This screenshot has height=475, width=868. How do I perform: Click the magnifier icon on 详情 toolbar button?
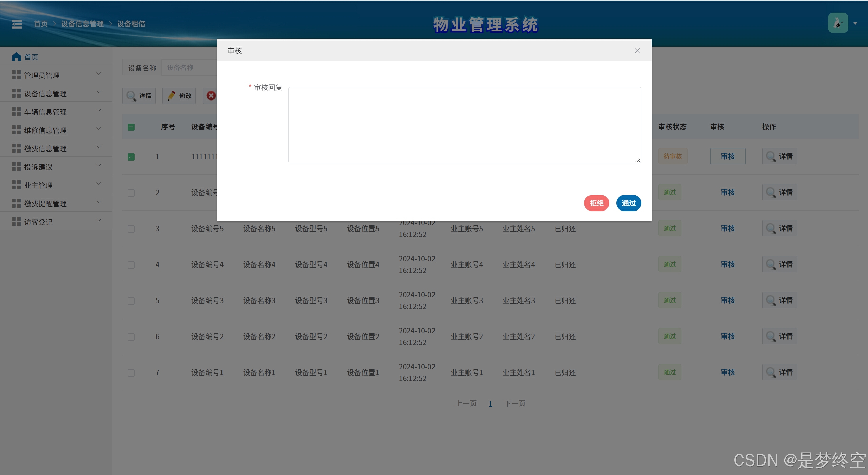pyautogui.click(x=131, y=96)
